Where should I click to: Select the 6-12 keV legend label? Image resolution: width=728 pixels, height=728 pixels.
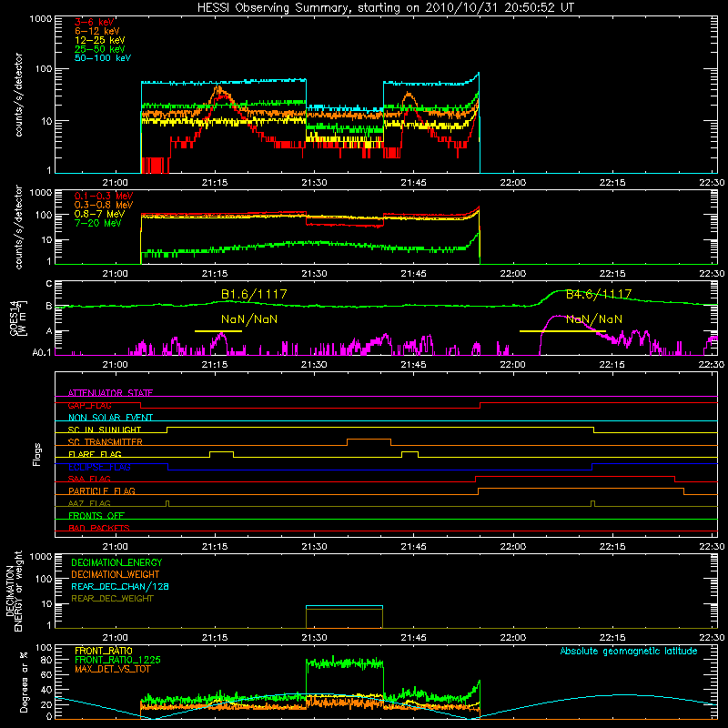click(96, 31)
